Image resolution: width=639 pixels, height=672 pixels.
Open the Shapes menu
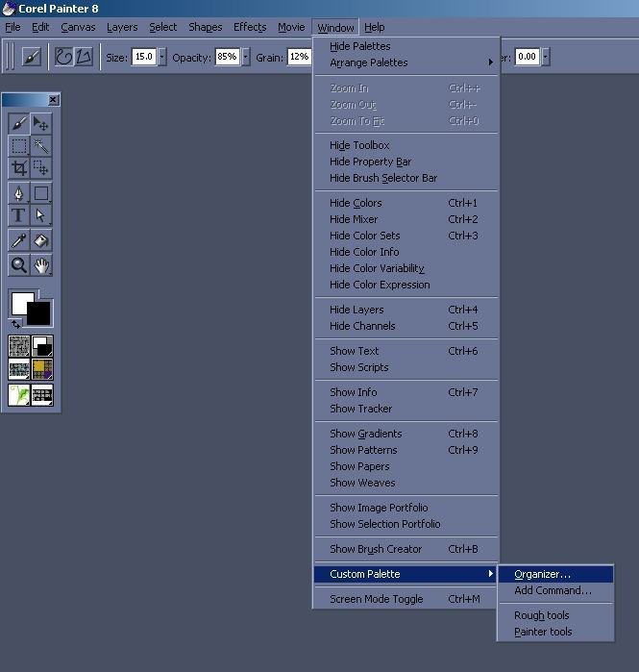pos(205,28)
